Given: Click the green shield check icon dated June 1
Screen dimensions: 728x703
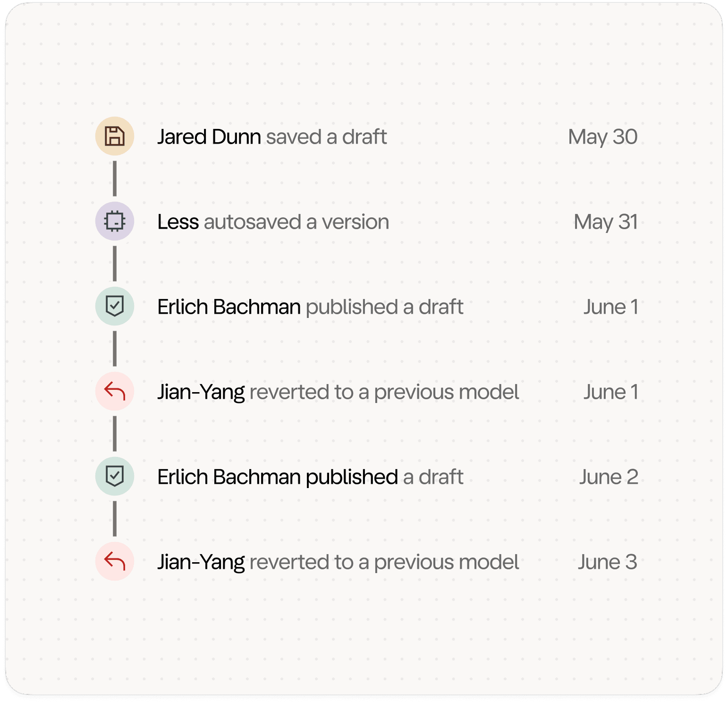Looking at the screenshot, I should click(115, 306).
